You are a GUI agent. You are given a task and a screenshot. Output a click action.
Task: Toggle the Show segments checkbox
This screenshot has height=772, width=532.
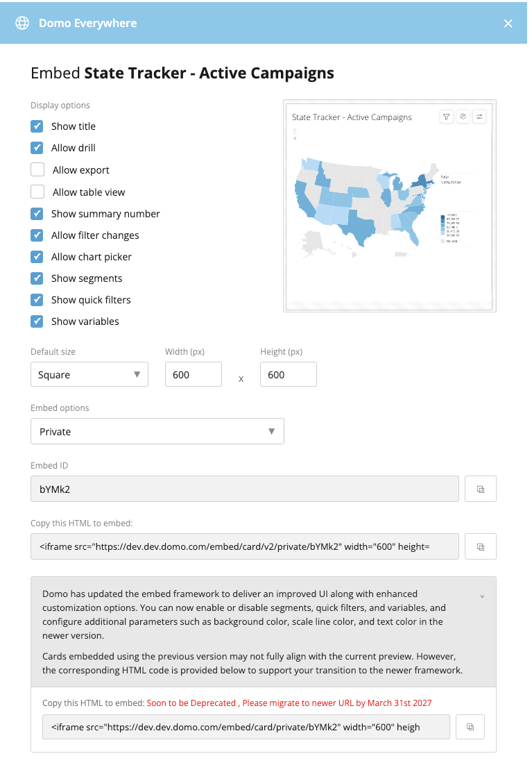[37, 278]
